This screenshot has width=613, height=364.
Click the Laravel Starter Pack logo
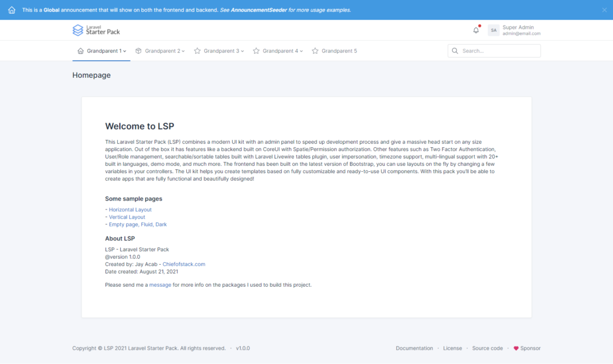(x=96, y=30)
